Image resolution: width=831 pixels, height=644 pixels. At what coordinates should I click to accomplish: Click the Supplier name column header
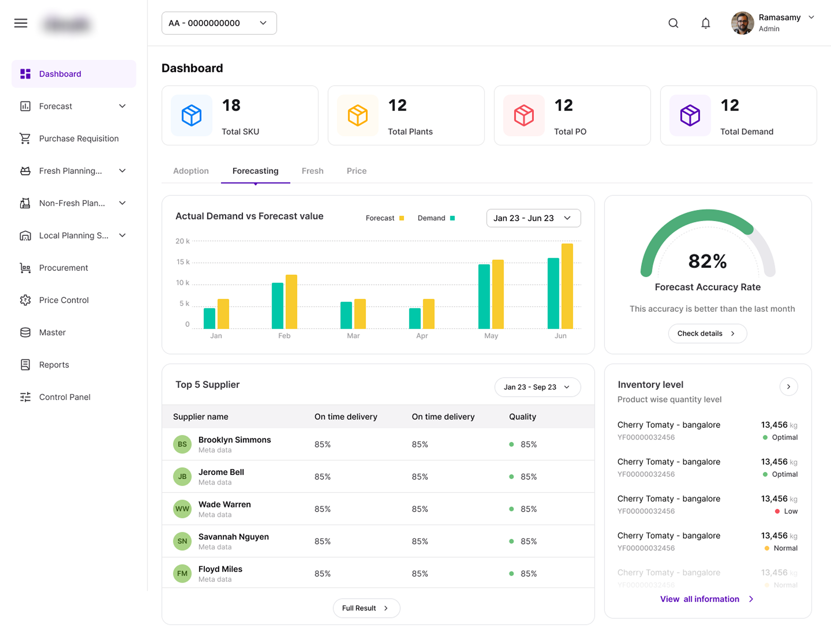coord(200,417)
